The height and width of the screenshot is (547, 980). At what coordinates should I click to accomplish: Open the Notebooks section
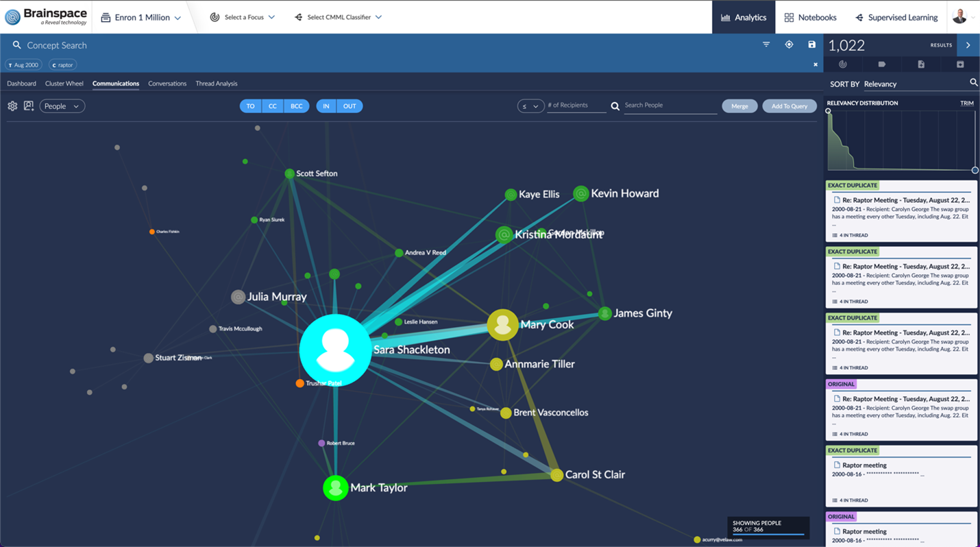coord(810,17)
